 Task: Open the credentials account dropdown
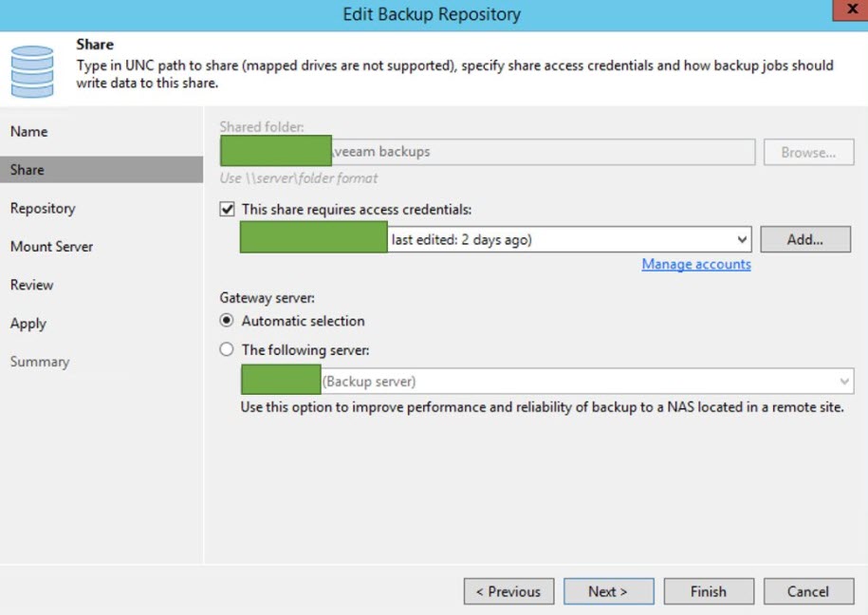[743, 240]
